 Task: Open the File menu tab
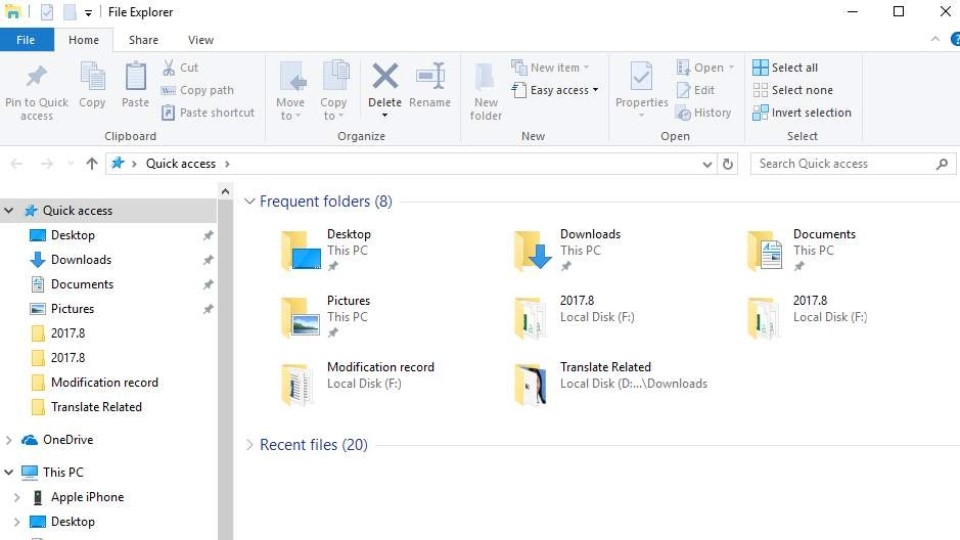coord(26,40)
